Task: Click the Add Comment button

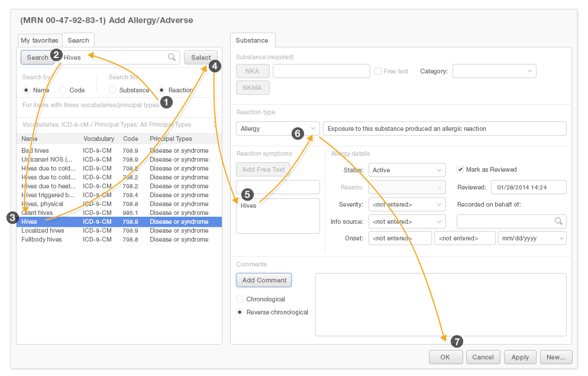Action: [264, 280]
